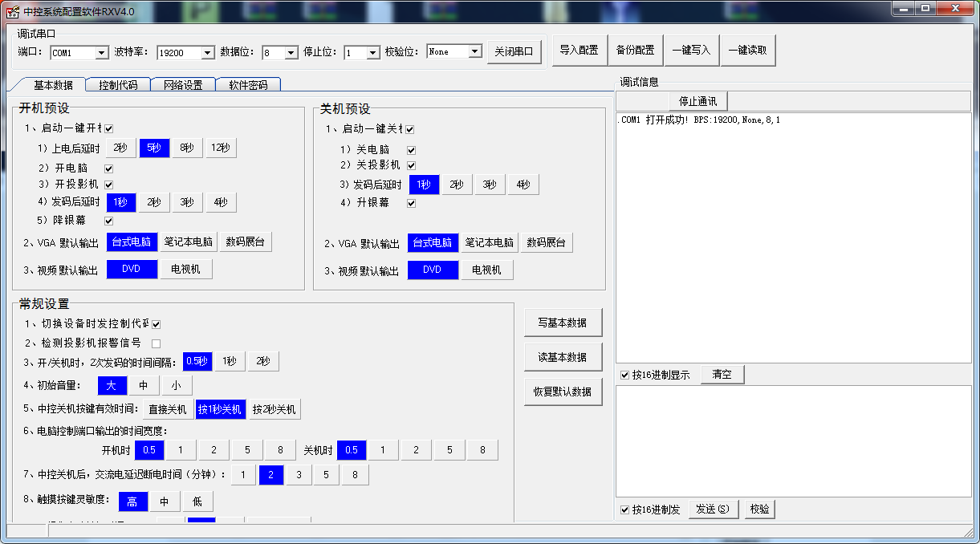Choose 笔记本电脑 in 开机预设 VGA output

[189, 242]
